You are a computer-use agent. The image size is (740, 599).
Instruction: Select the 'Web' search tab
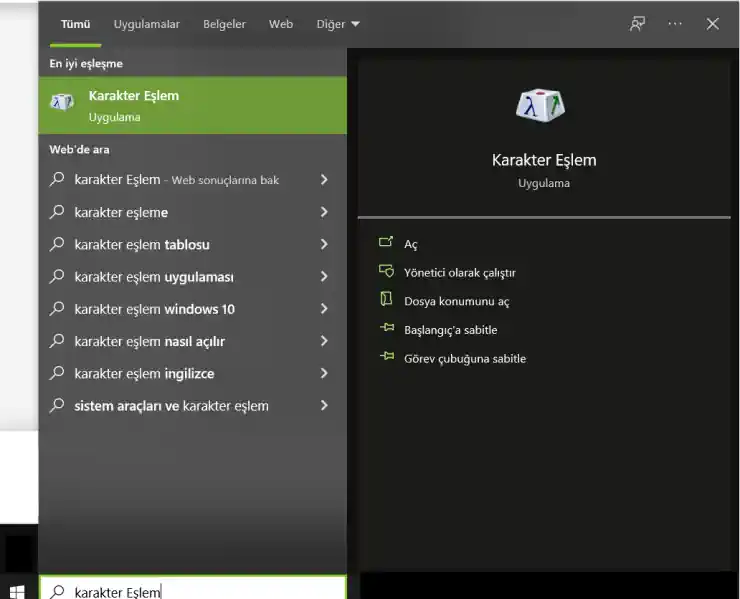coord(281,24)
